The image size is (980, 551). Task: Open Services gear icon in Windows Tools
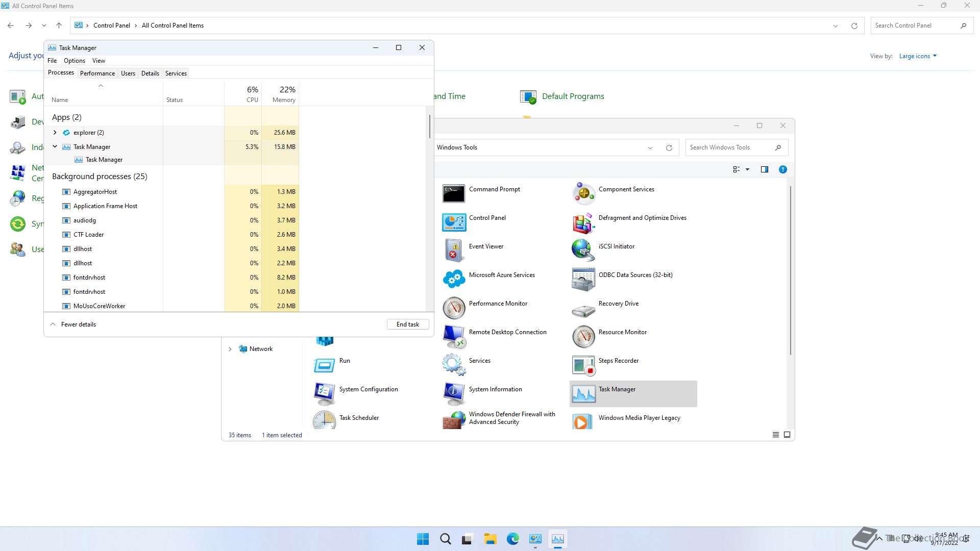[x=454, y=365]
